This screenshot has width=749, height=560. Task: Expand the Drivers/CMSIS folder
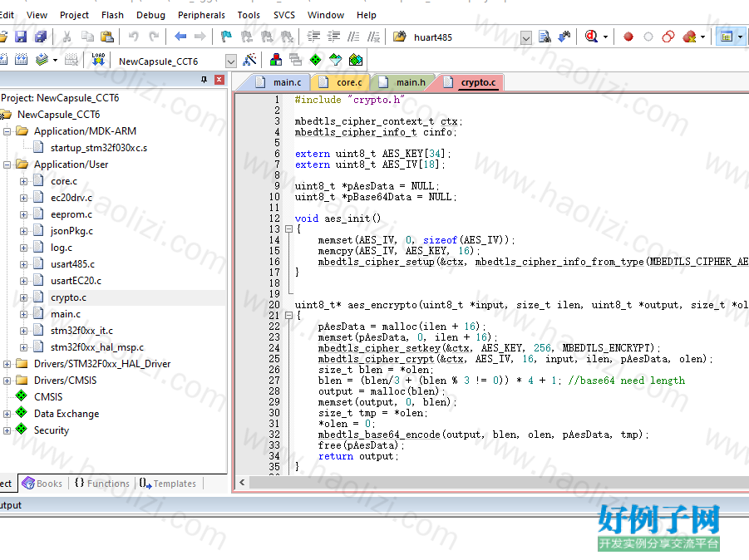pyautogui.click(x=7, y=381)
